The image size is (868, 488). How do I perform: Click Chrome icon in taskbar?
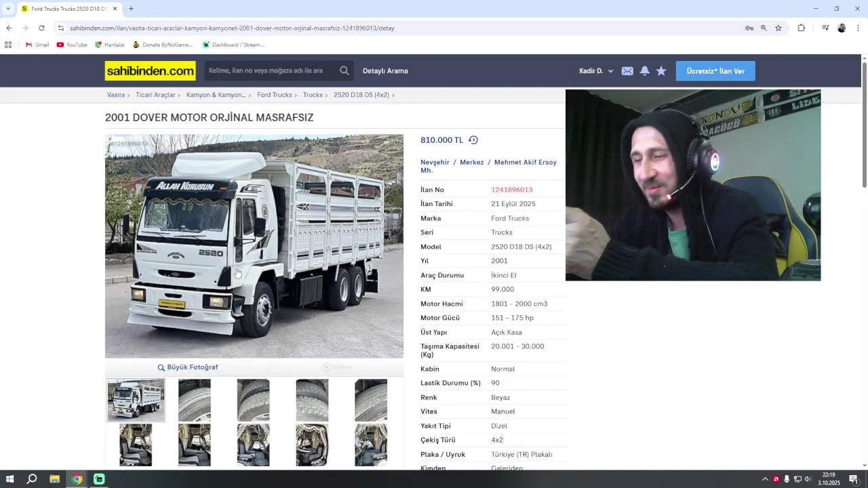[x=77, y=479]
